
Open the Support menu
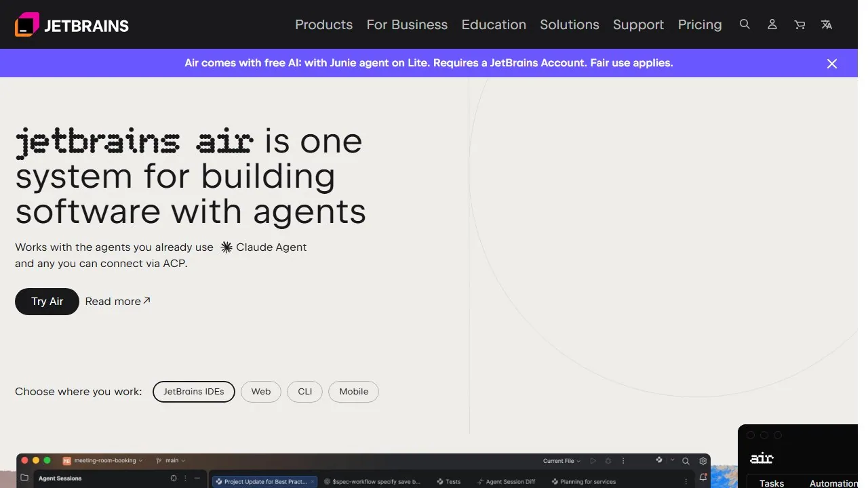638,24
